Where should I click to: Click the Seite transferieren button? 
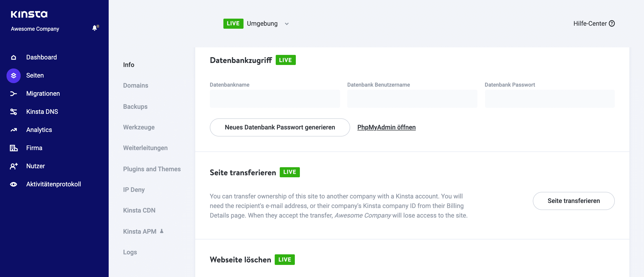[x=574, y=201]
